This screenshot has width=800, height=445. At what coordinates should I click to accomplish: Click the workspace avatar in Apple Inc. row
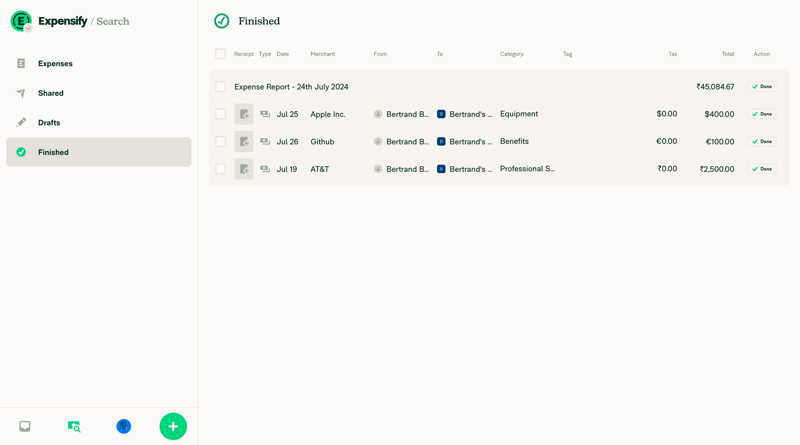click(441, 114)
